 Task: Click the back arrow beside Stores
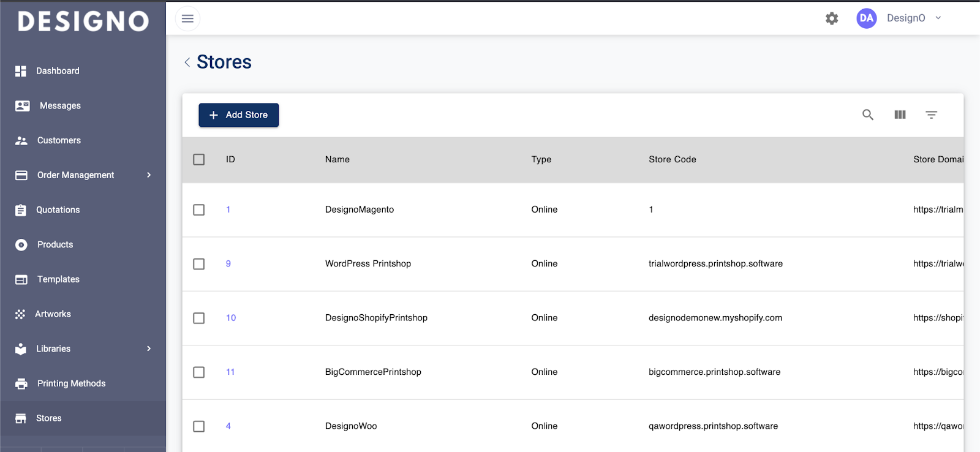[187, 62]
